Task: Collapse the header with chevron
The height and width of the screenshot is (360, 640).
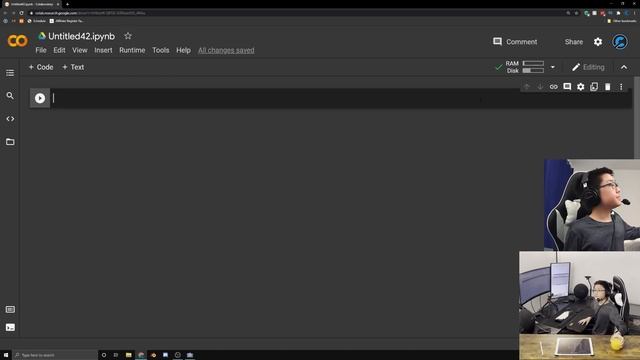Action: coord(624,67)
